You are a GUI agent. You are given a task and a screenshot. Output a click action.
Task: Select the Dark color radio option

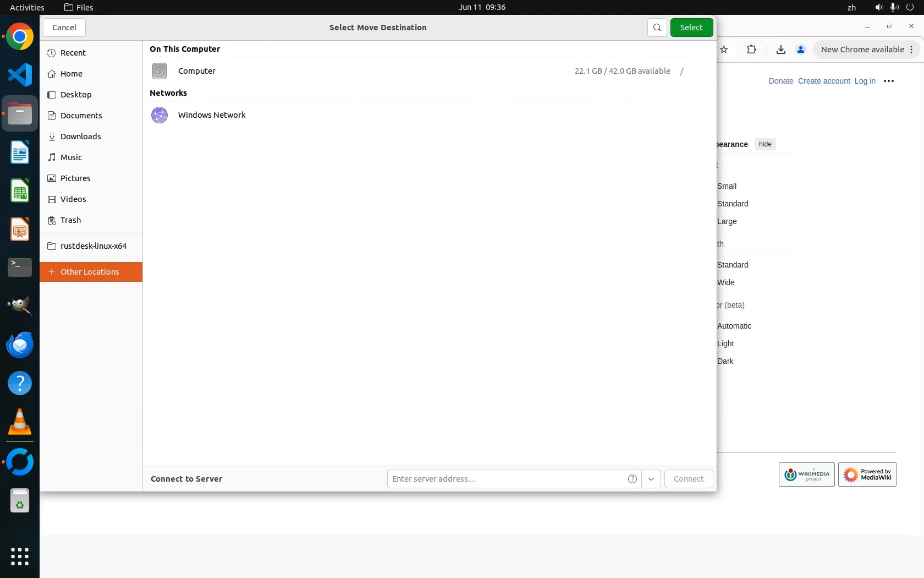725,361
